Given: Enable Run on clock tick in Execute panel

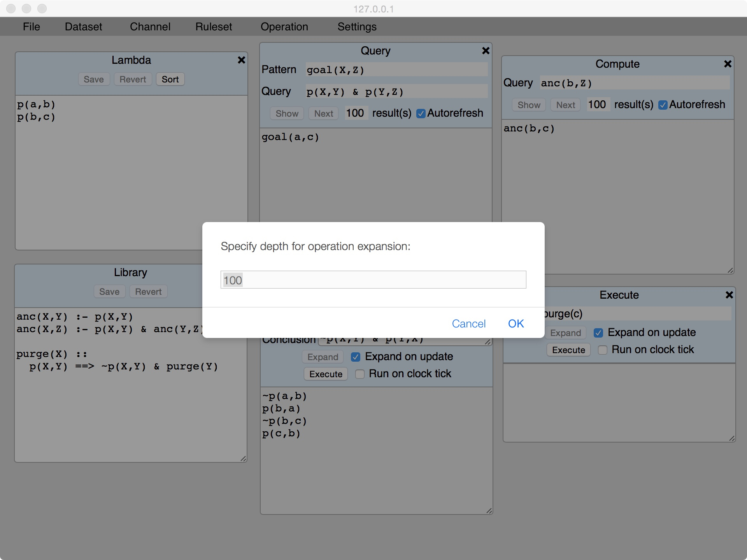Looking at the screenshot, I should 602,350.
